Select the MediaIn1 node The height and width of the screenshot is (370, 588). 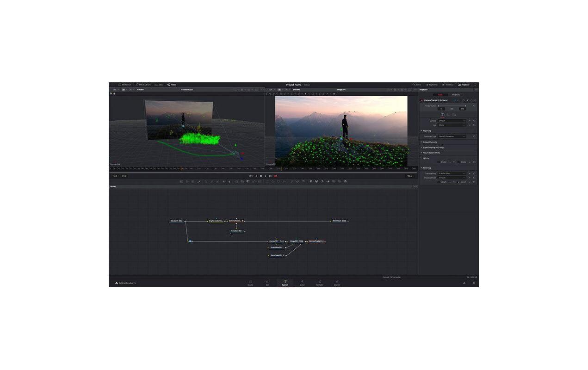point(177,221)
